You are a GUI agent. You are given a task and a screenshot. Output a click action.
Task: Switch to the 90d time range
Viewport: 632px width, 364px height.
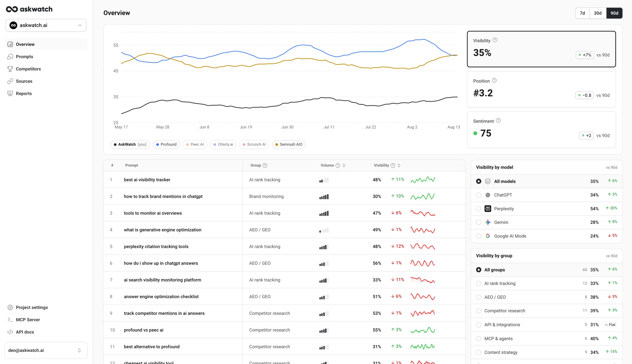(614, 13)
